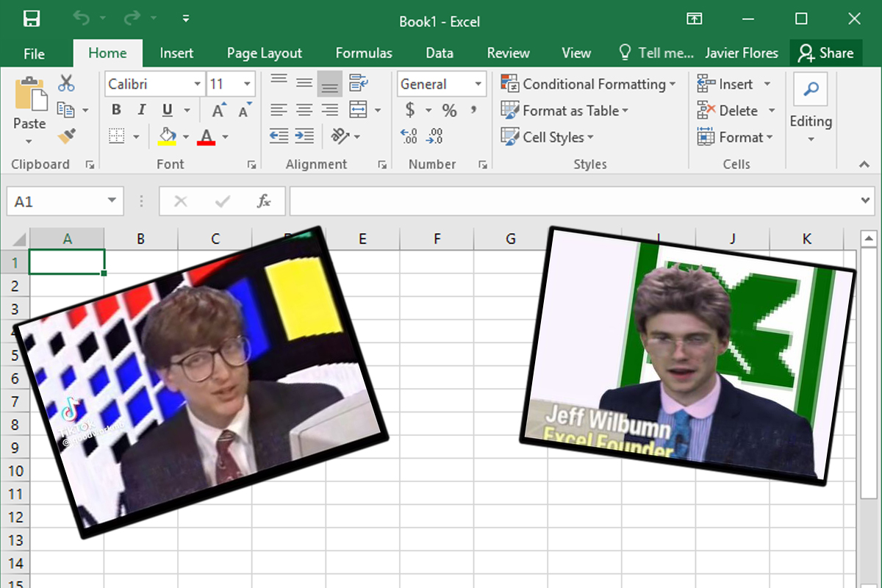Click Increase Indent icon

(x=304, y=136)
